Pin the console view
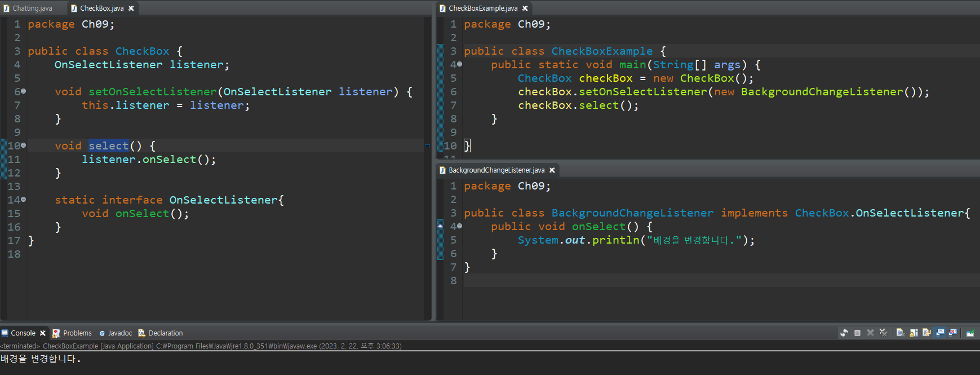The height and width of the screenshot is (375, 980). pyautogui.click(x=970, y=333)
